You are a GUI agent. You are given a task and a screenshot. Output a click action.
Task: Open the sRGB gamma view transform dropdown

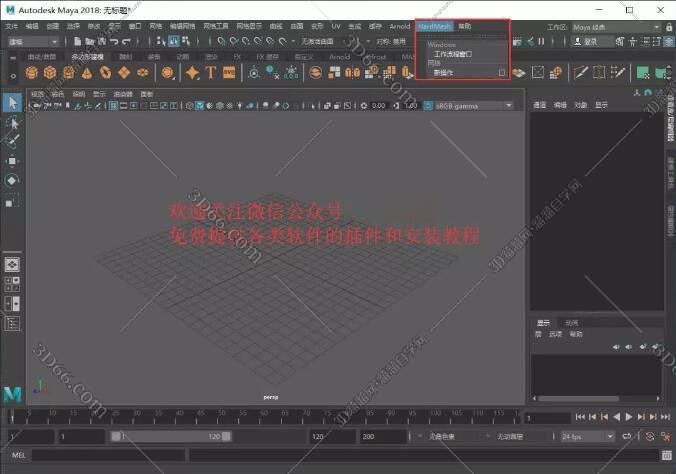(x=473, y=106)
